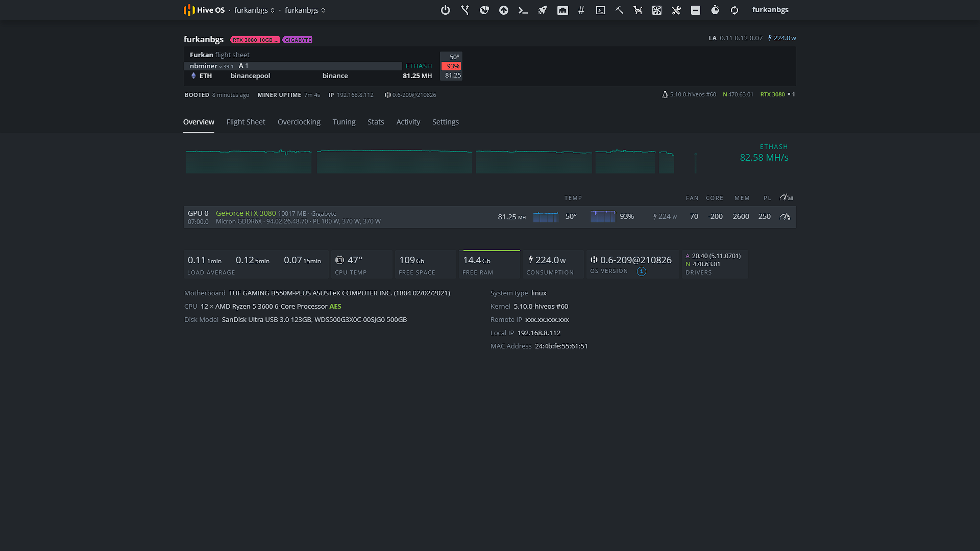Click the CPU chip temperature icon
980x551 pixels.
(x=339, y=260)
